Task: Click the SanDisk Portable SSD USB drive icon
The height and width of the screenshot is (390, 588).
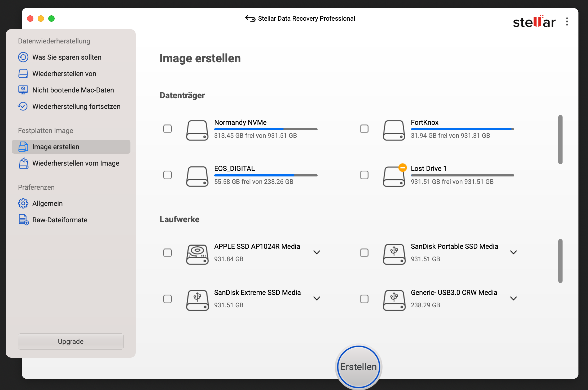Action: (x=394, y=254)
